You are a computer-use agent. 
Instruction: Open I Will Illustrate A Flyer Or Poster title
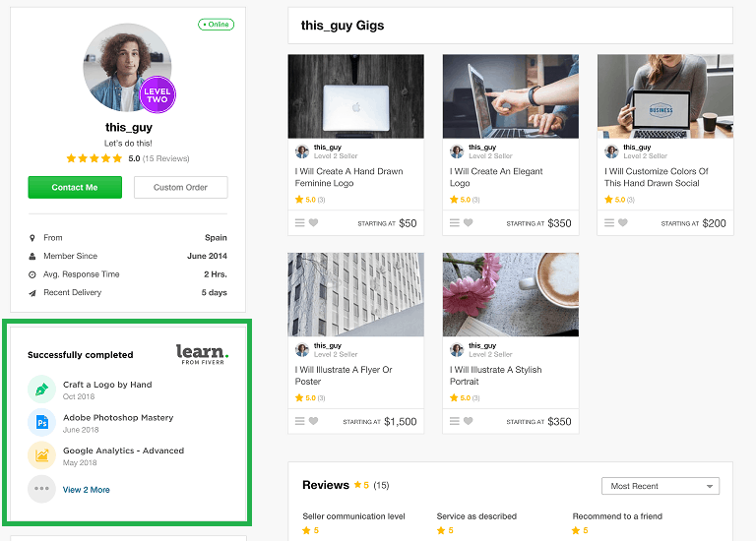coord(344,376)
